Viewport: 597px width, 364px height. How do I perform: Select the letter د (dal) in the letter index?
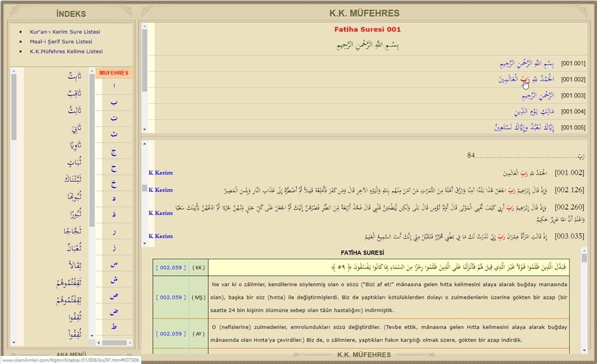114,199
